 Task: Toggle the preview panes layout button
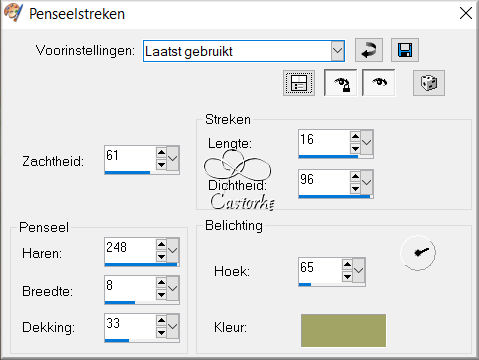[x=299, y=83]
